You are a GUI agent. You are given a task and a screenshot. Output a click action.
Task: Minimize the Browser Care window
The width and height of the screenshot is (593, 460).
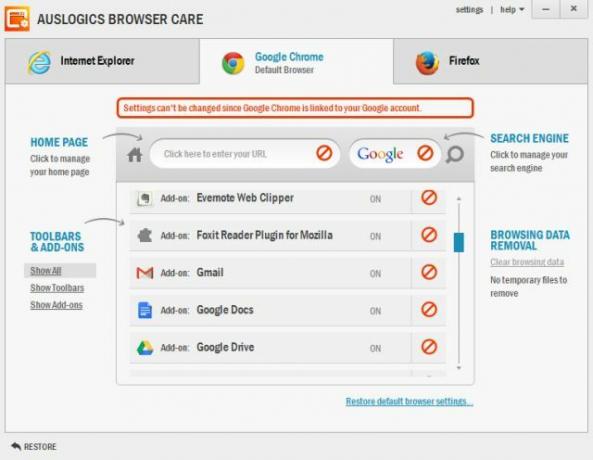pos(545,9)
